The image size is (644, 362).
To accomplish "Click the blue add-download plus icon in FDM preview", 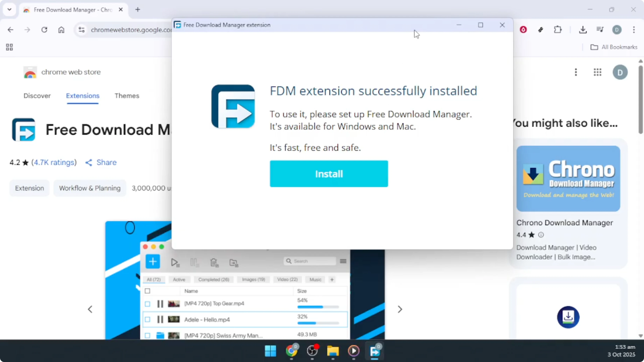I will click(x=153, y=262).
